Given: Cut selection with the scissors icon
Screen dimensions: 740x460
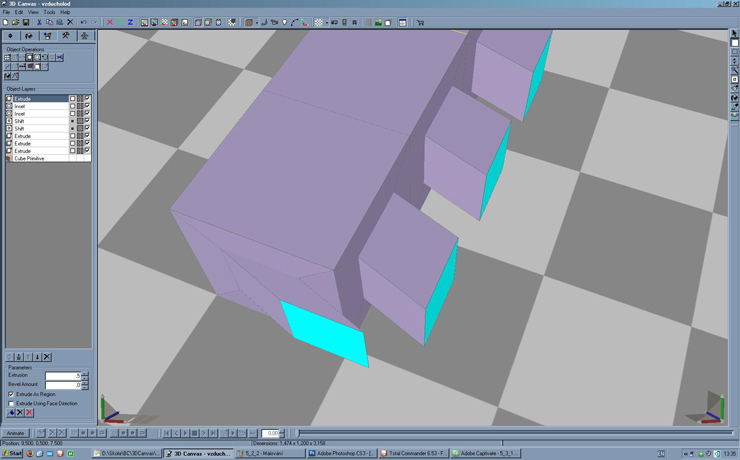Looking at the screenshot, I should [x=39, y=22].
